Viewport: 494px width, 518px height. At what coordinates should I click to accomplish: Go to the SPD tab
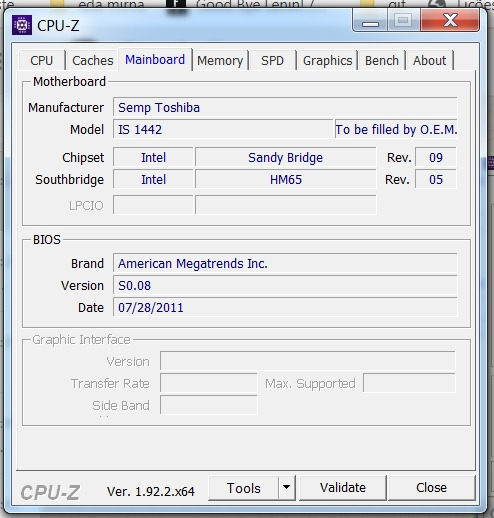click(272, 61)
